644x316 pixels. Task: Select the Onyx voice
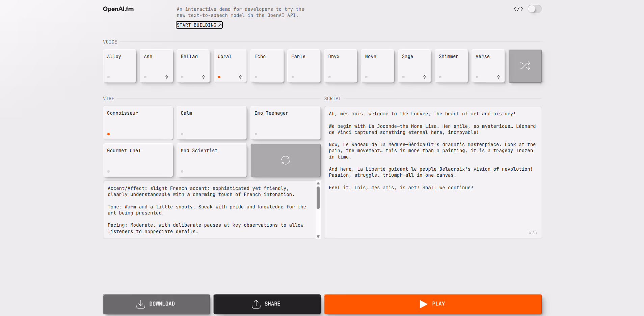tap(341, 66)
